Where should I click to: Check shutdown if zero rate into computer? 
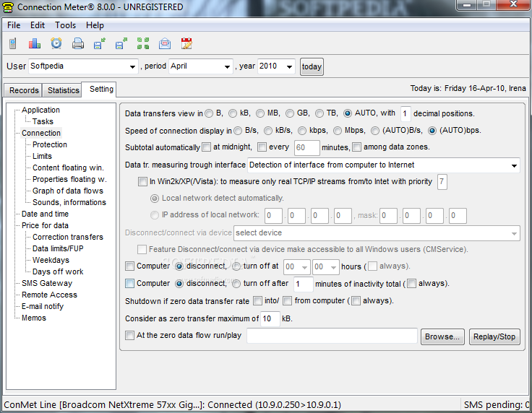click(258, 300)
